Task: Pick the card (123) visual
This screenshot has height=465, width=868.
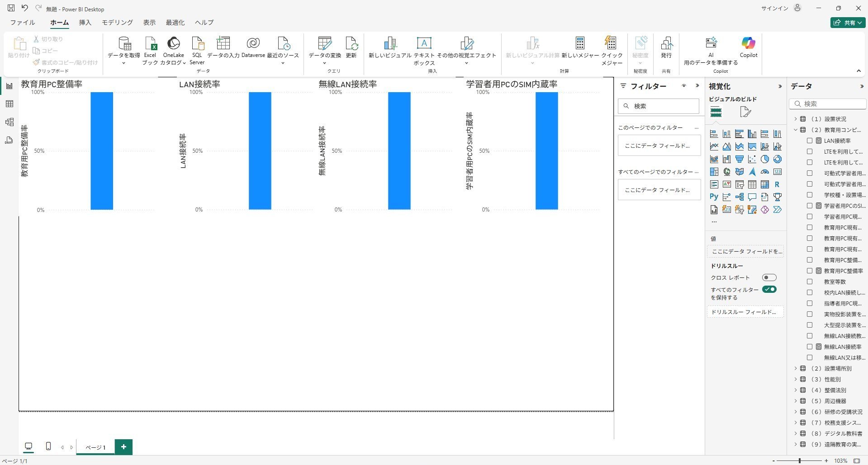Action: [777, 172]
